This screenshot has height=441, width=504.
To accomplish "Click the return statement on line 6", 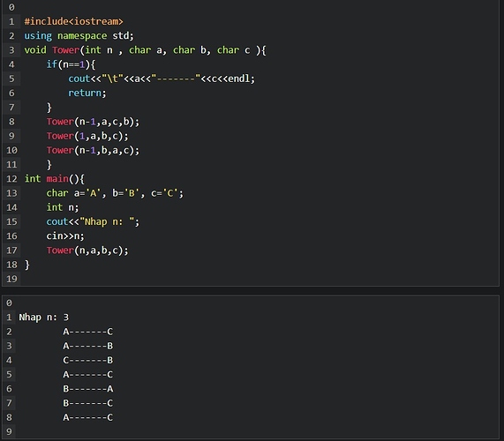I will point(87,93).
